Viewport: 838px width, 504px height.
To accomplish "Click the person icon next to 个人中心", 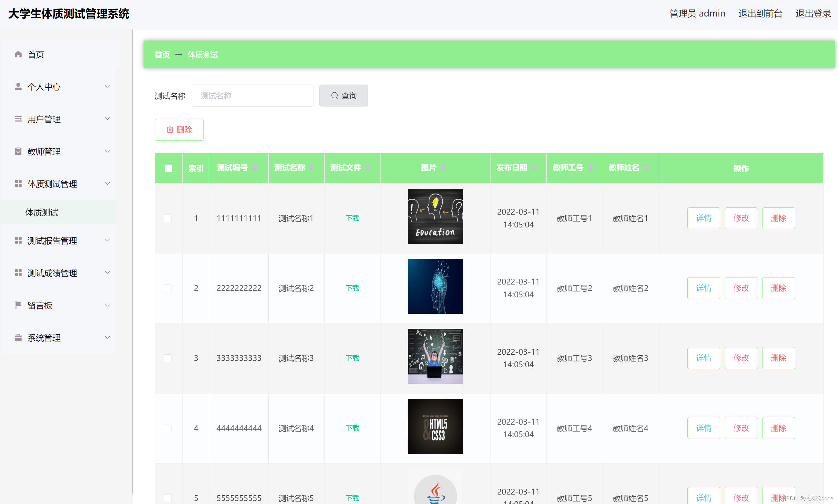I will coord(18,87).
